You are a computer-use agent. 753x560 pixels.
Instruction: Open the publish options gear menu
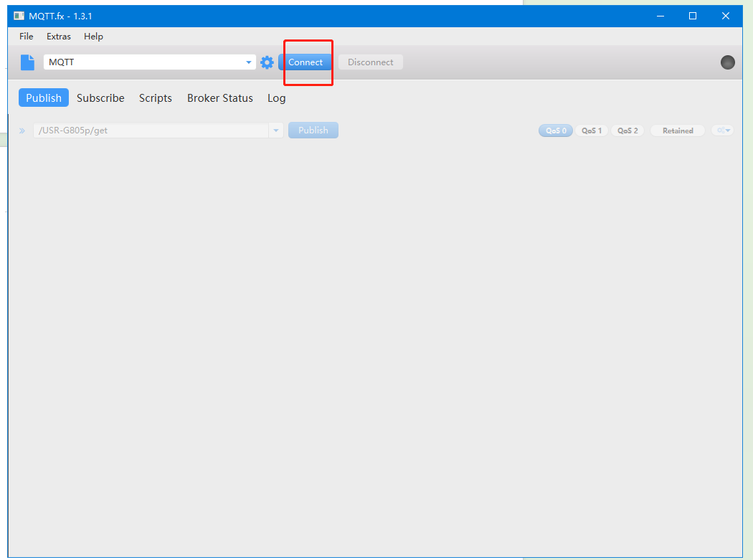click(x=722, y=130)
